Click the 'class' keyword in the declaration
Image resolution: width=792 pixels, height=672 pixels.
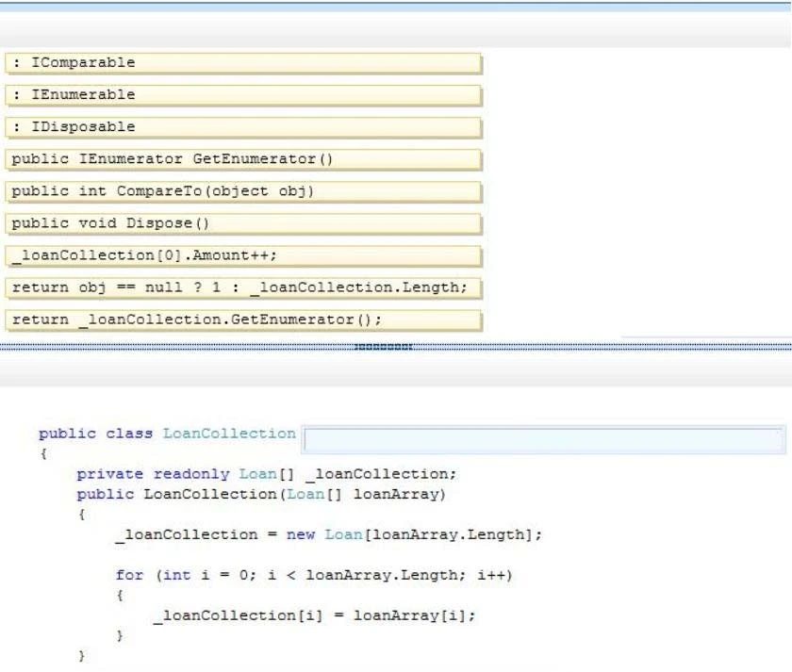click(x=130, y=434)
